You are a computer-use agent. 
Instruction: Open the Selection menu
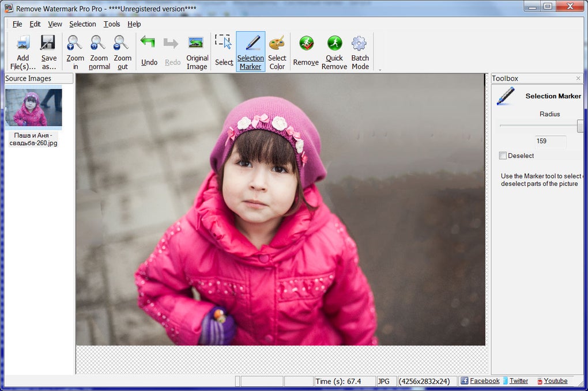pyautogui.click(x=82, y=24)
